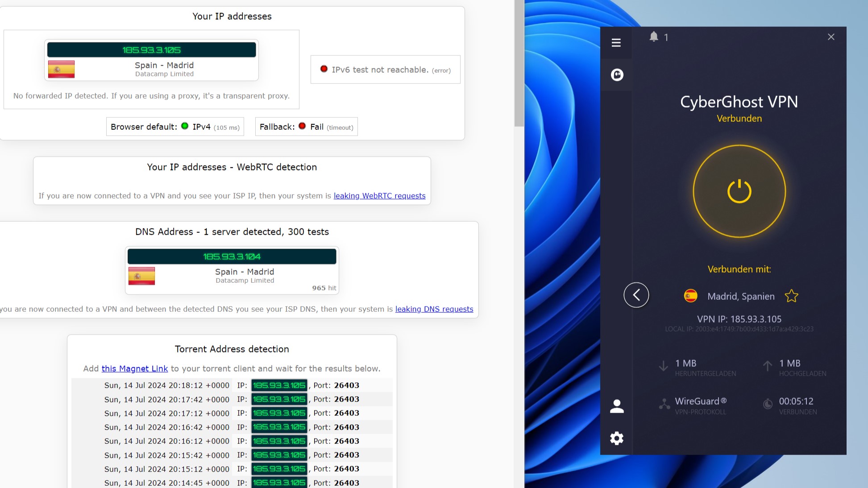Image resolution: width=868 pixels, height=488 pixels.
Task: Open the account profile icon in CyberGhost
Action: click(x=617, y=406)
